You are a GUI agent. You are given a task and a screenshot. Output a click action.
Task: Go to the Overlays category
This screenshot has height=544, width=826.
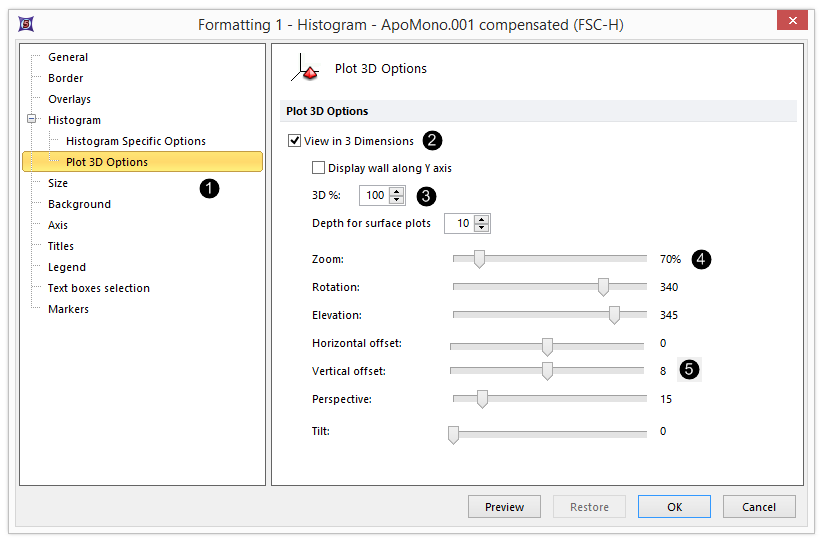[x=69, y=99]
